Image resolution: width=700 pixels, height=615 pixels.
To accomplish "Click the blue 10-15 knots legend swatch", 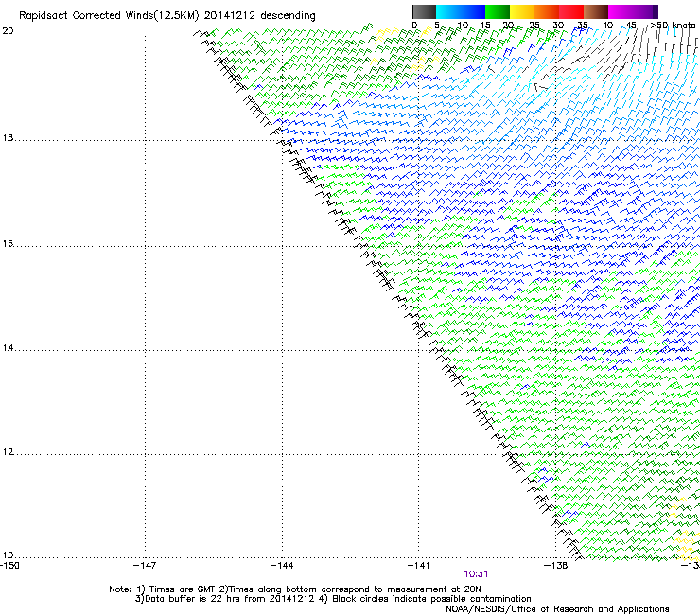I will tap(473, 11).
